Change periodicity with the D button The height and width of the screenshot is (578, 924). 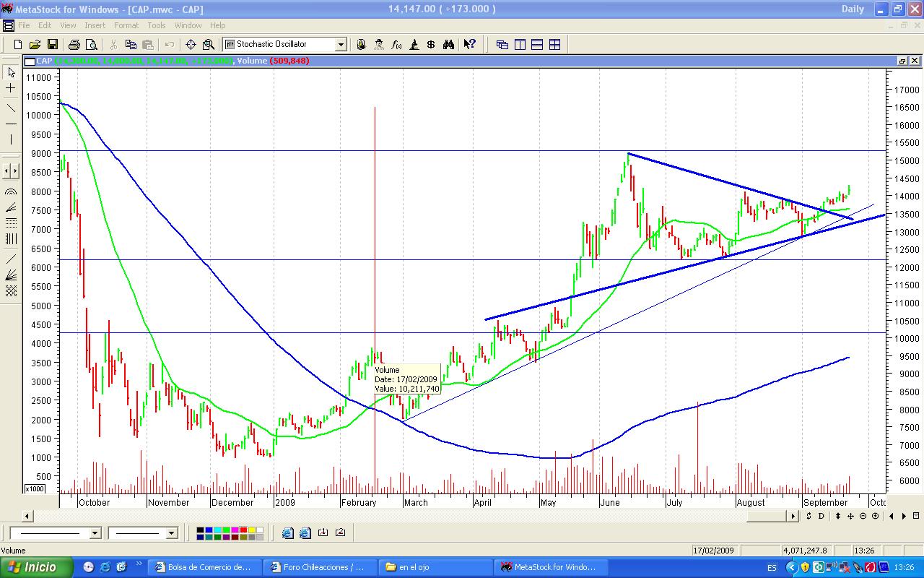[821, 516]
